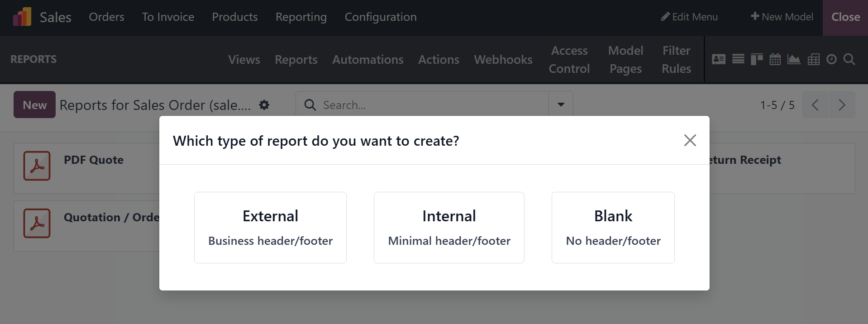The width and height of the screenshot is (868, 324).
Task: Switch to the list view icon
Action: (738, 59)
